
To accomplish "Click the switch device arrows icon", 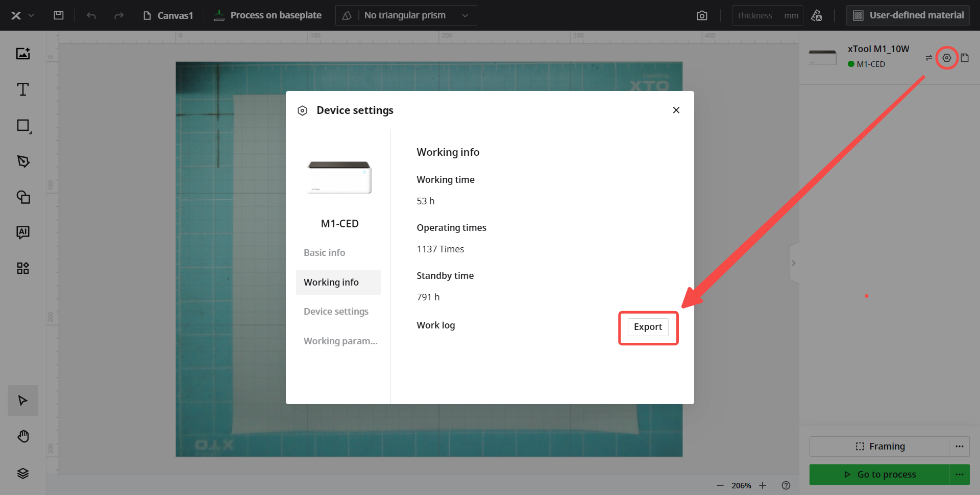I will pyautogui.click(x=929, y=58).
